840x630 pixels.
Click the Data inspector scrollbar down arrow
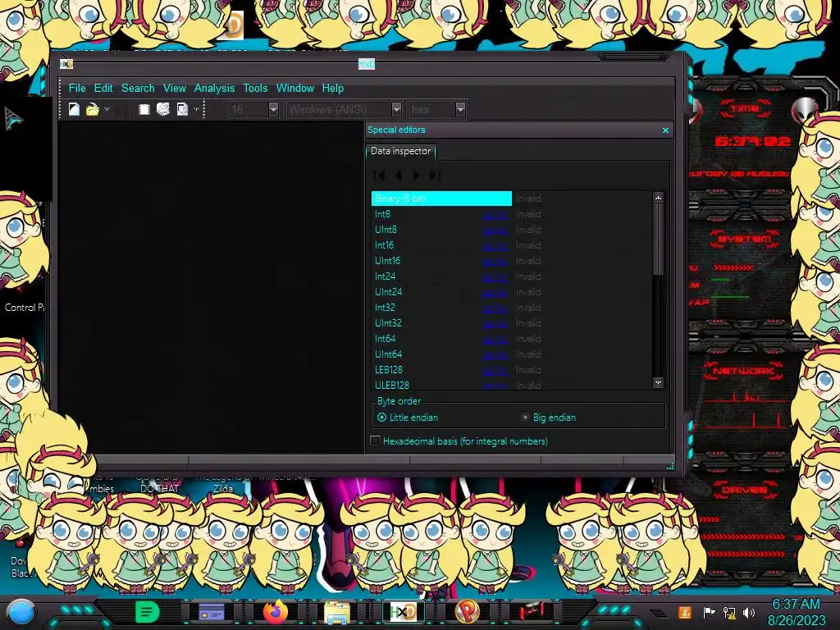[x=659, y=382]
